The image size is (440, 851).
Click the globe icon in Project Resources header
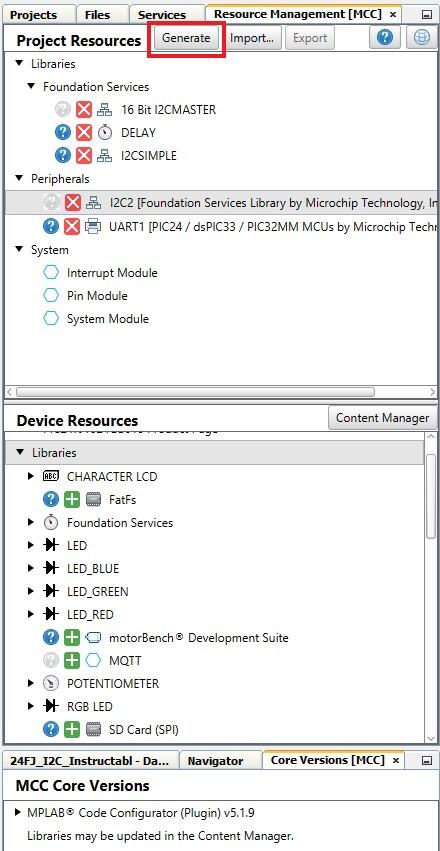tap(422, 38)
